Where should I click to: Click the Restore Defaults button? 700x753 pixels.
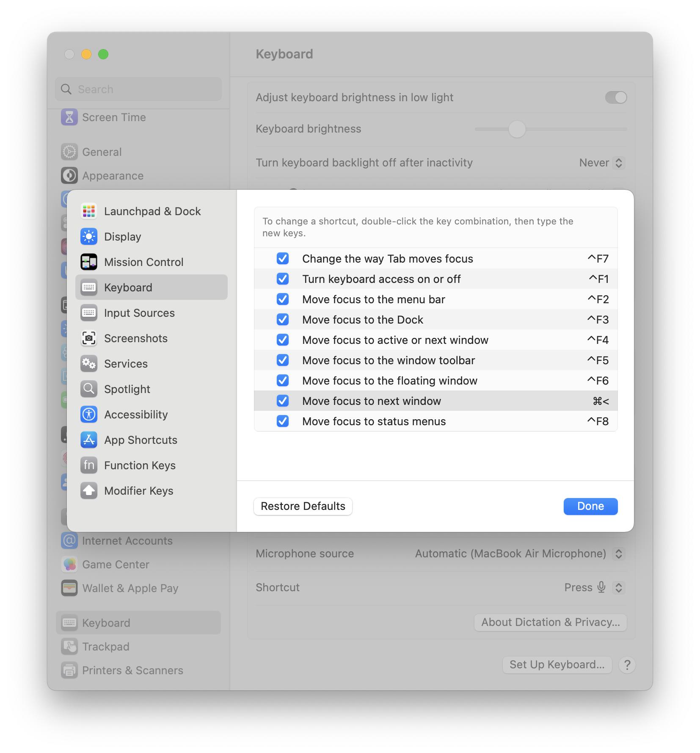tap(303, 506)
